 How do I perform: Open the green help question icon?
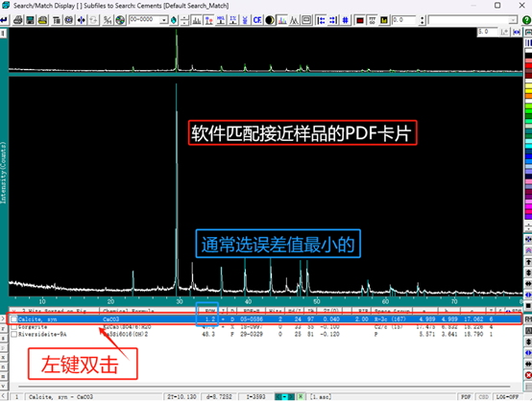527,20
